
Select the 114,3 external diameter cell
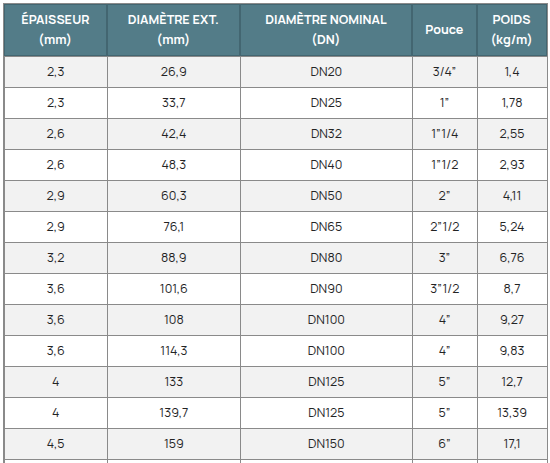[x=174, y=351]
